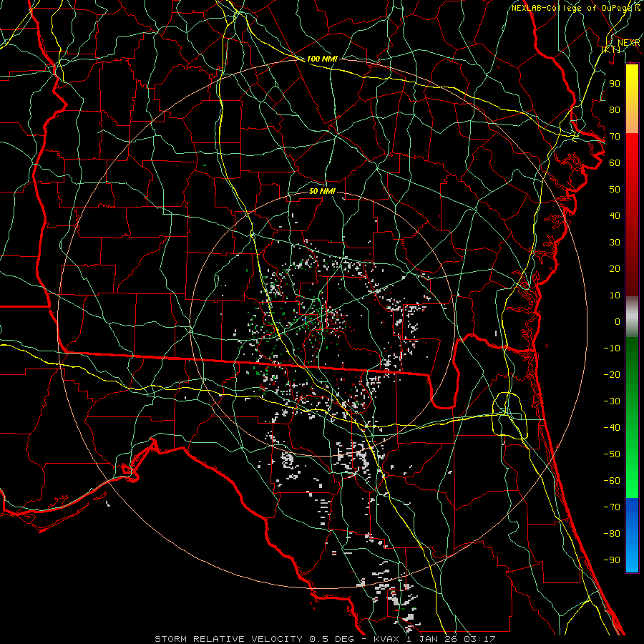This screenshot has width=644, height=644.
Task: Click the blue segment of the color bar
Action: pos(632,535)
